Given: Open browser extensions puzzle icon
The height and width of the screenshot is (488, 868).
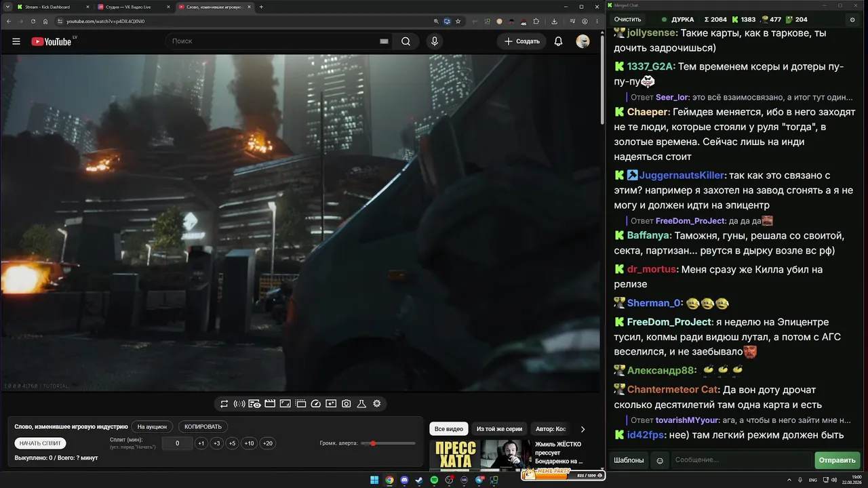Looking at the screenshot, I should pyautogui.click(x=536, y=21).
